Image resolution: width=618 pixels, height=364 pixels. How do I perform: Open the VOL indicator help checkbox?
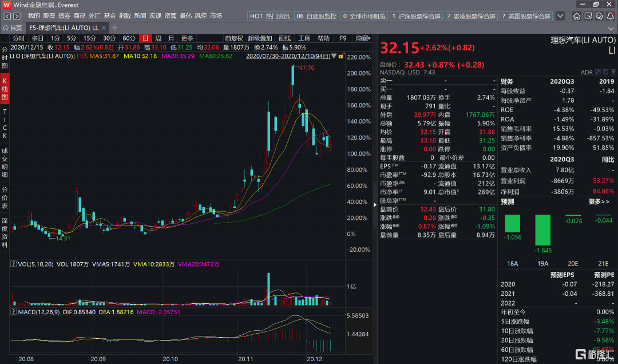13,264
